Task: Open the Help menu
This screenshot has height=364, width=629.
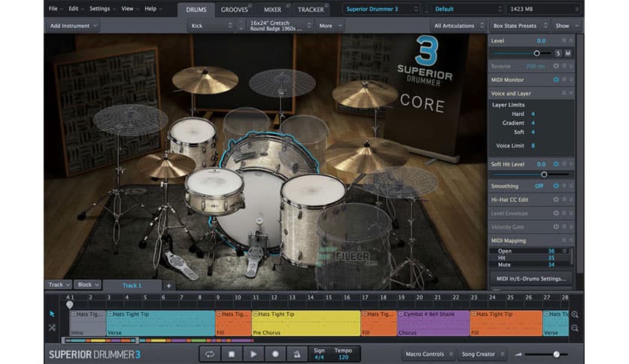Action: point(153,8)
